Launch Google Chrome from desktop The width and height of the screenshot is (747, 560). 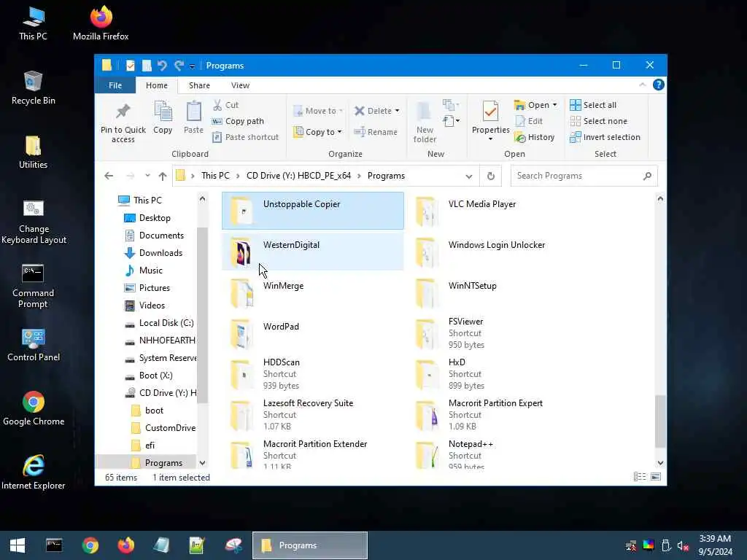pos(34,409)
